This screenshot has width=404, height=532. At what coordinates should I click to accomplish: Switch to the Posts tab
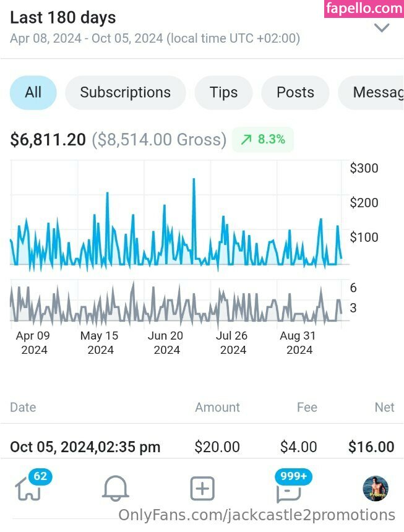[x=295, y=93]
